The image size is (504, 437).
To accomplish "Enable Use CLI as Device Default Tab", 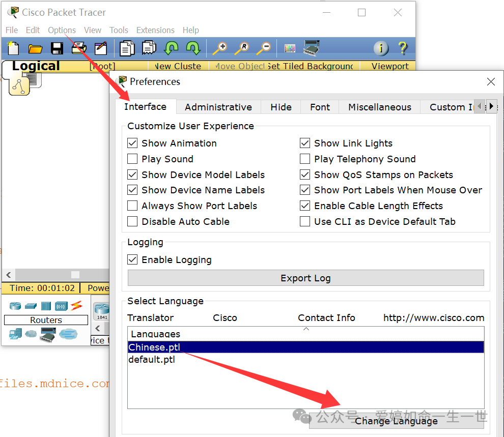I will pos(305,221).
